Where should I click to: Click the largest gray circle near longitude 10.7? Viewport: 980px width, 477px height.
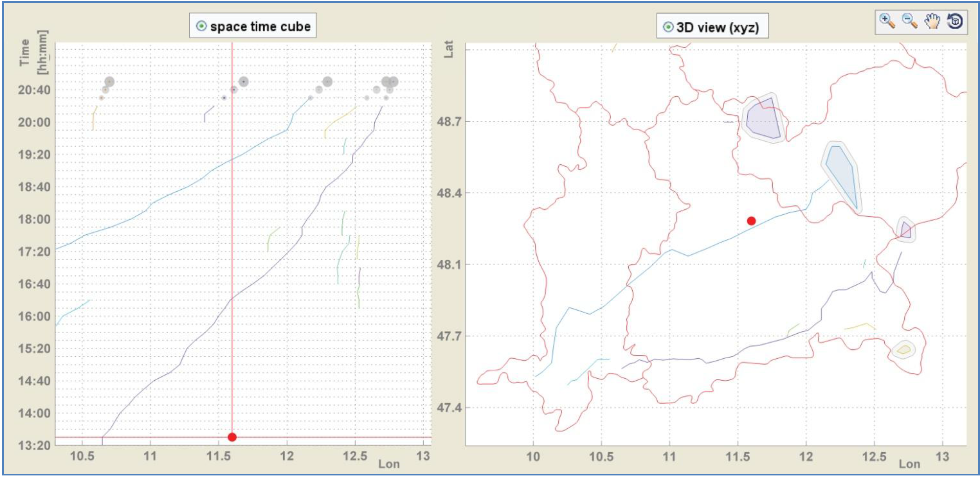click(109, 81)
